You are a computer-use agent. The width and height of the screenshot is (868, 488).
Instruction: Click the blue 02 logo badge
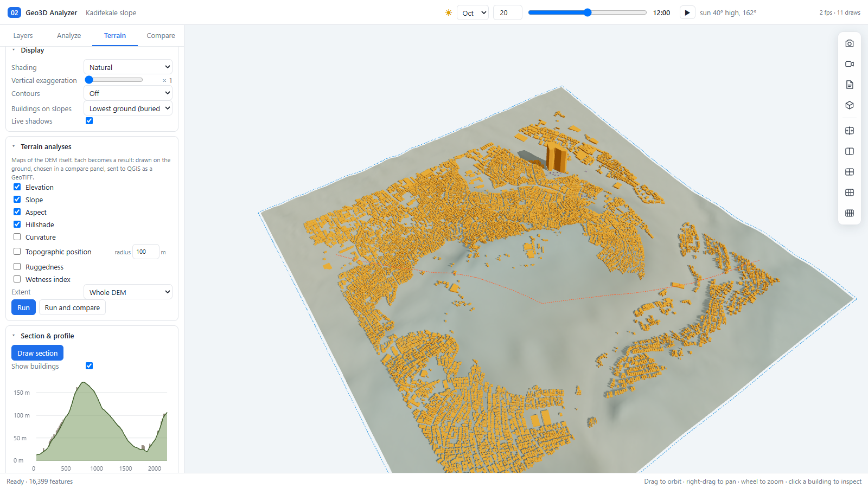coord(14,12)
